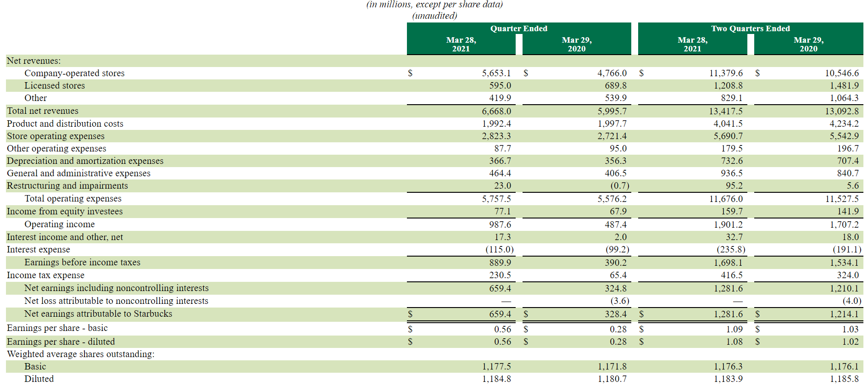Click Starbucks net earnings value 1,214.1

click(x=844, y=314)
